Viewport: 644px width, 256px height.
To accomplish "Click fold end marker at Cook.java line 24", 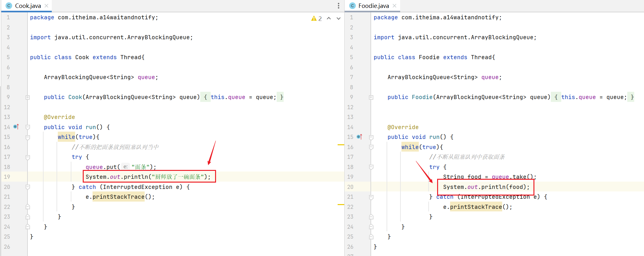I will pos(28,227).
